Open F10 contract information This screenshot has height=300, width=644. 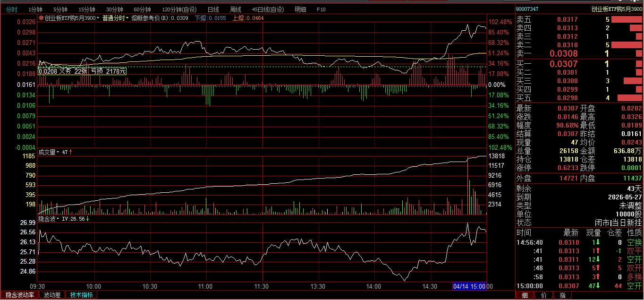321,9
